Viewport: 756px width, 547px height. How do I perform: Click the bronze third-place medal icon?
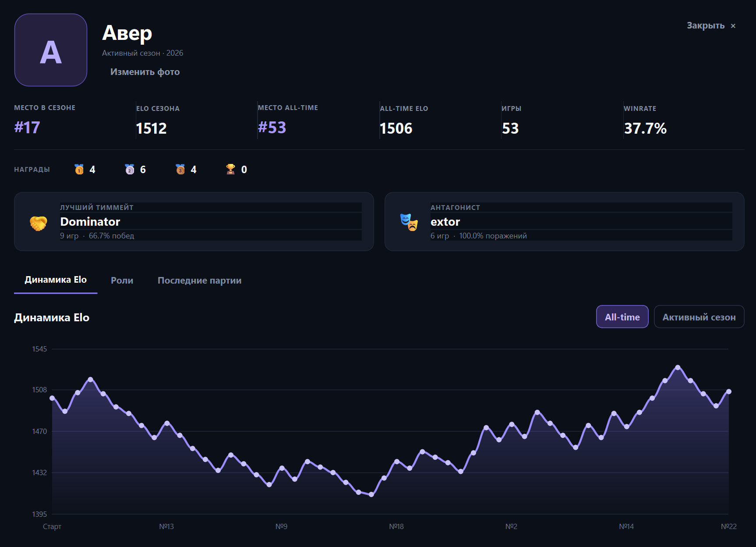[x=180, y=169]
